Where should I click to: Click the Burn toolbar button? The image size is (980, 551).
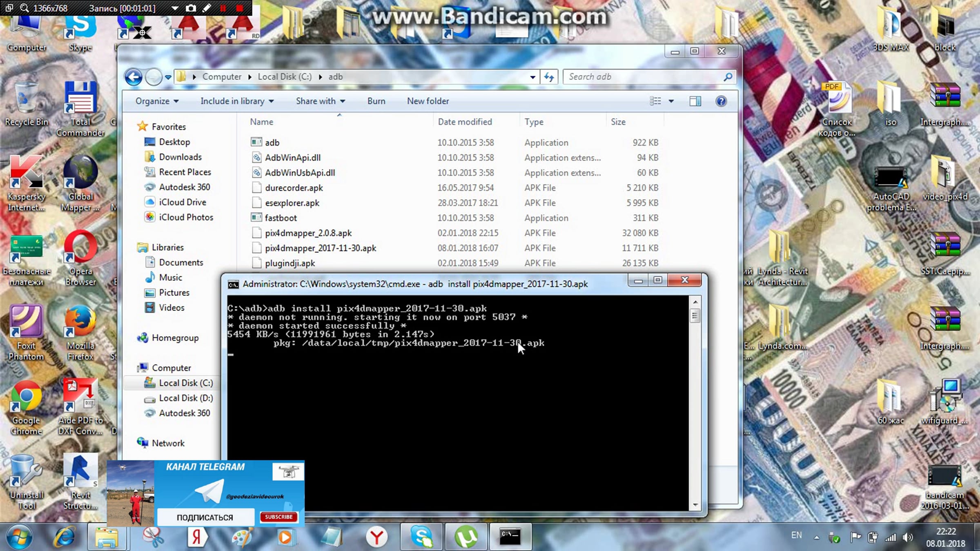[x=376, y=101]
